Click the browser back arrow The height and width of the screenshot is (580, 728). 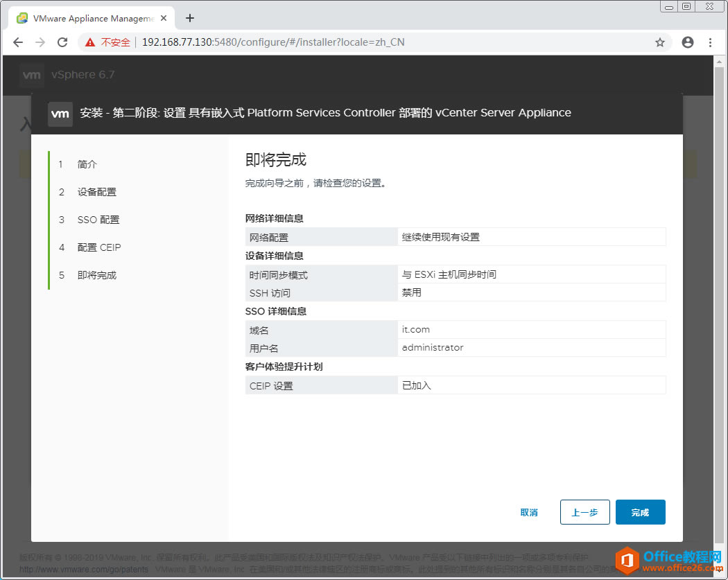[x=17, y=42]
